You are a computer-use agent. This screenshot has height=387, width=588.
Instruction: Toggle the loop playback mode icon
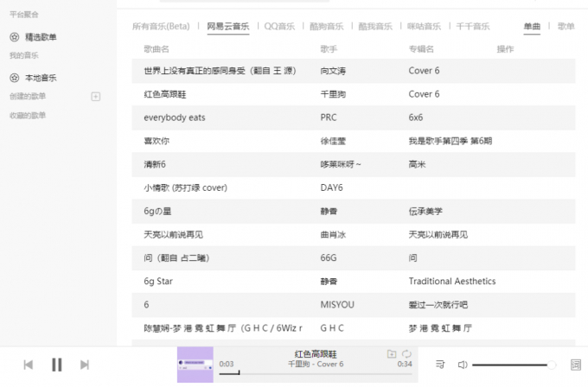click(x=407, y=353)
